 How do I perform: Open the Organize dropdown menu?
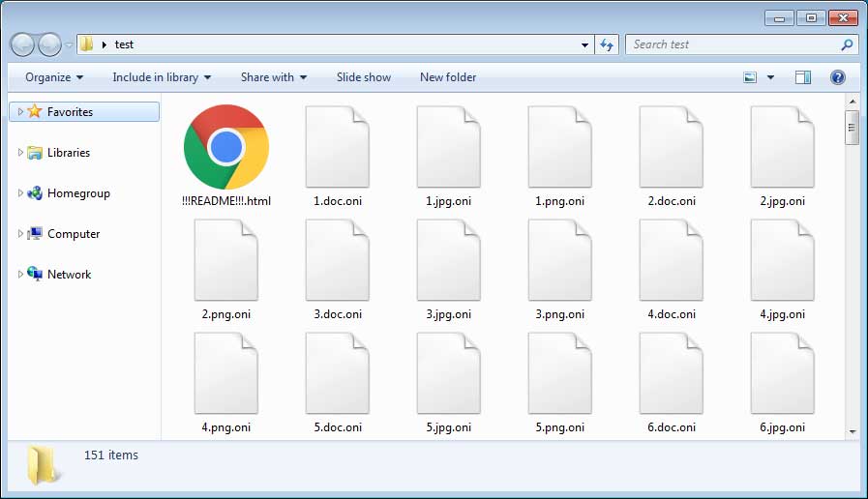54,77
